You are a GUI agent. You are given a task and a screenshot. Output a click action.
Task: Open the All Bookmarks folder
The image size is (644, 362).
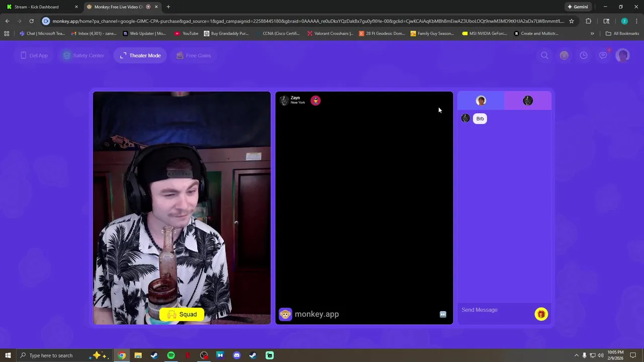(622, 34)
